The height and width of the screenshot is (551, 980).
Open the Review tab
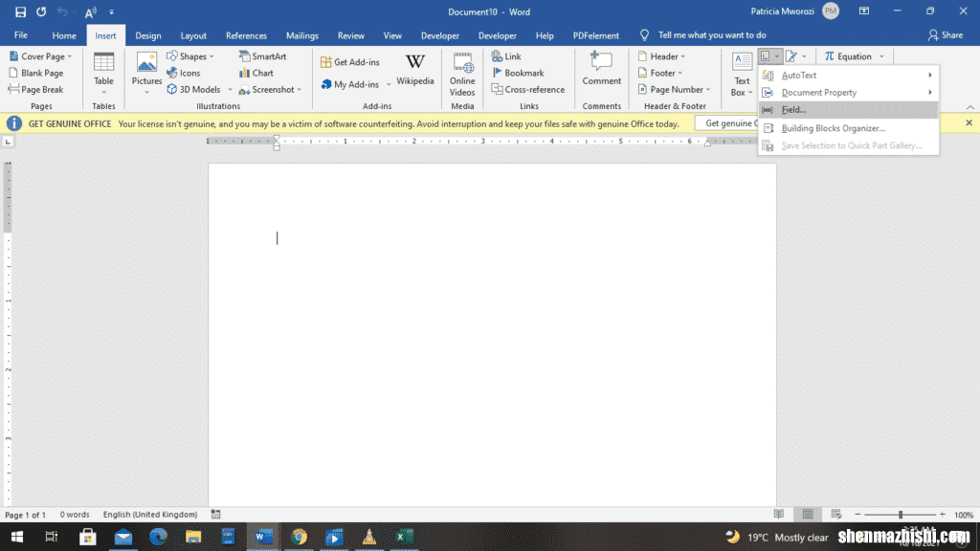coord(350,35)
